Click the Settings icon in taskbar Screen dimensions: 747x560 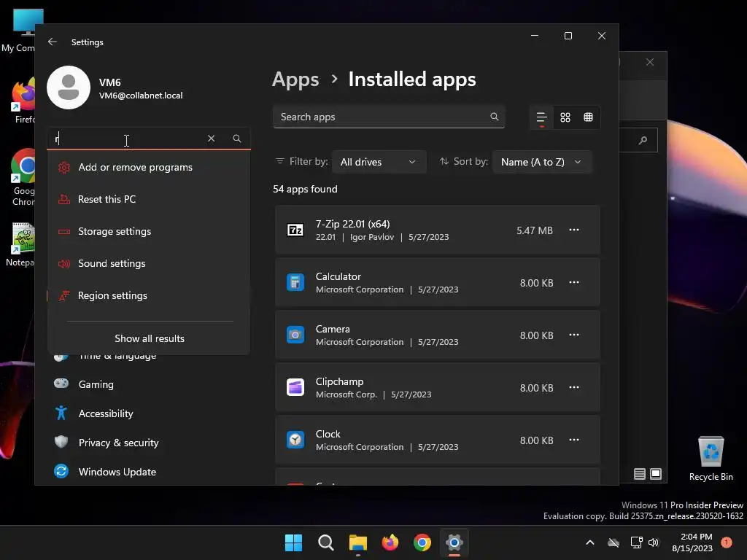(454, 542)
